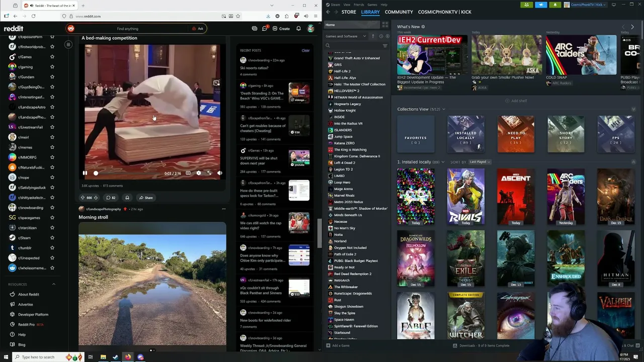Screen dimensions: 644x362
Task: Click the Reddit Ask button
Action: (198, 29)
